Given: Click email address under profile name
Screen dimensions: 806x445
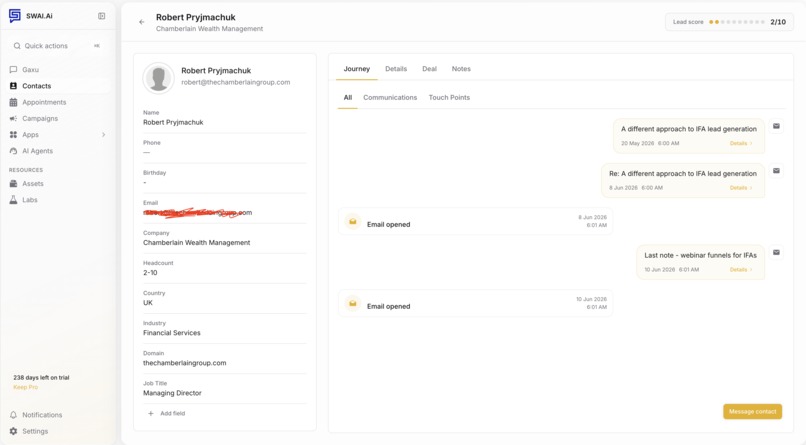Looking at the screenshot, I should click(235, 82).
